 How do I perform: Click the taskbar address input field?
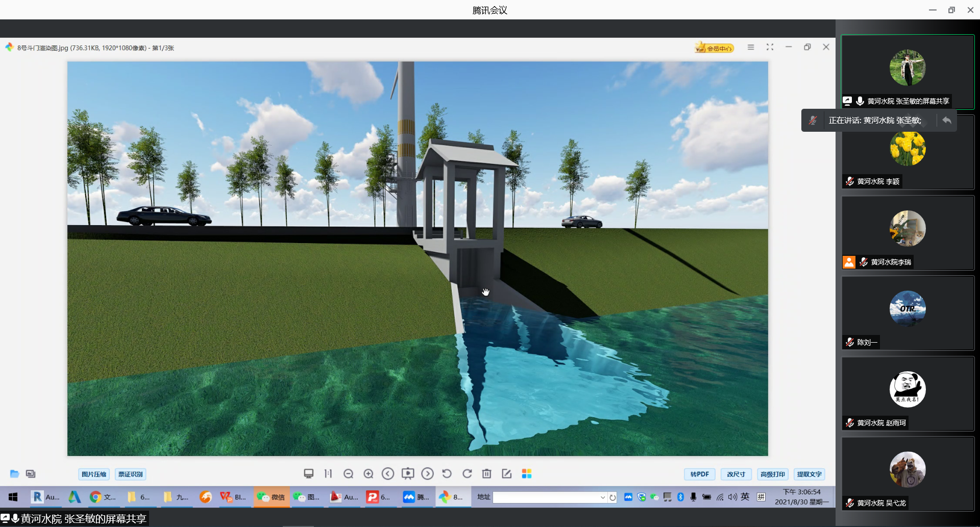pyautogui.click(x=545, y=497)
